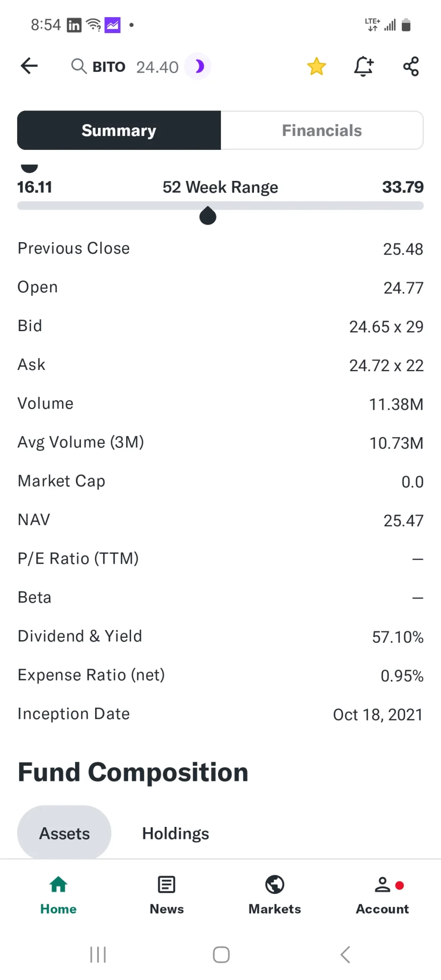Viewport: 441px width, 980px height.
Task: Tap the share icon
Action: click(x=411, y=67)
